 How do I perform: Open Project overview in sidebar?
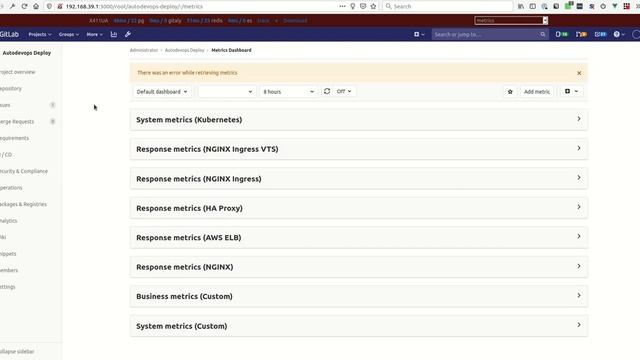click(x=18, y=72)
